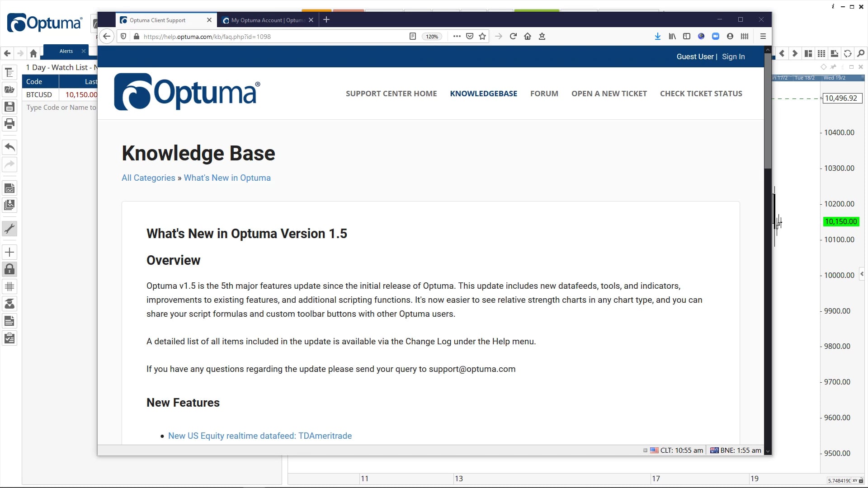Click CHECK TICKET STATUS link

pos(701,94)
